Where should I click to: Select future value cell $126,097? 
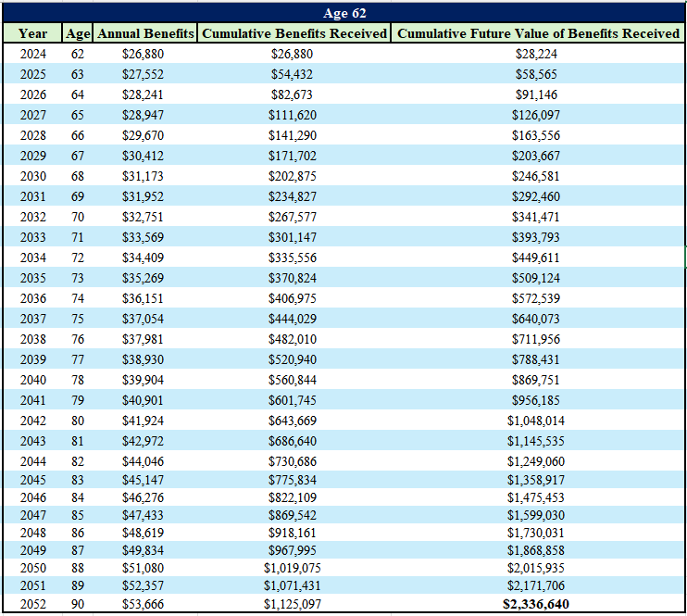(536, 115)
